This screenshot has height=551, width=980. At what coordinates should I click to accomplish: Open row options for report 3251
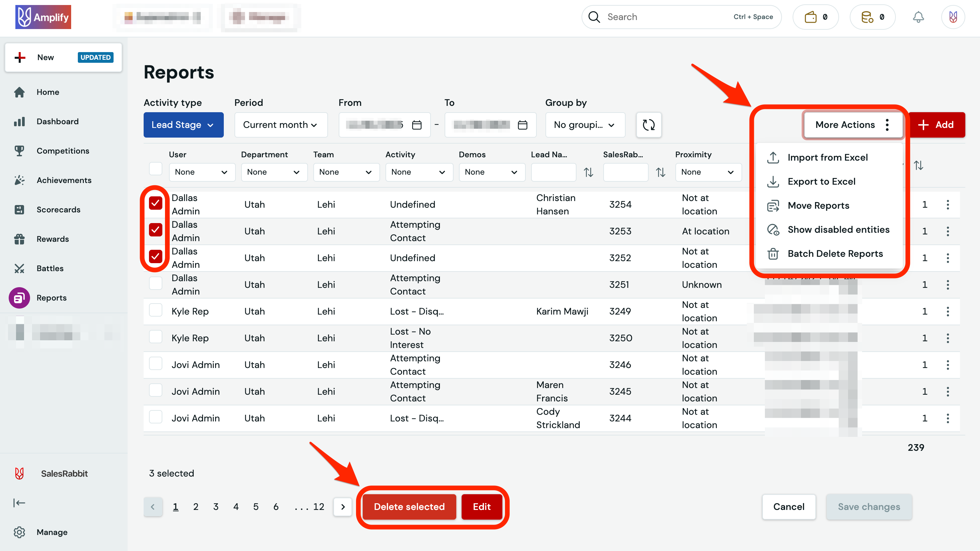[x=947, y=285]
